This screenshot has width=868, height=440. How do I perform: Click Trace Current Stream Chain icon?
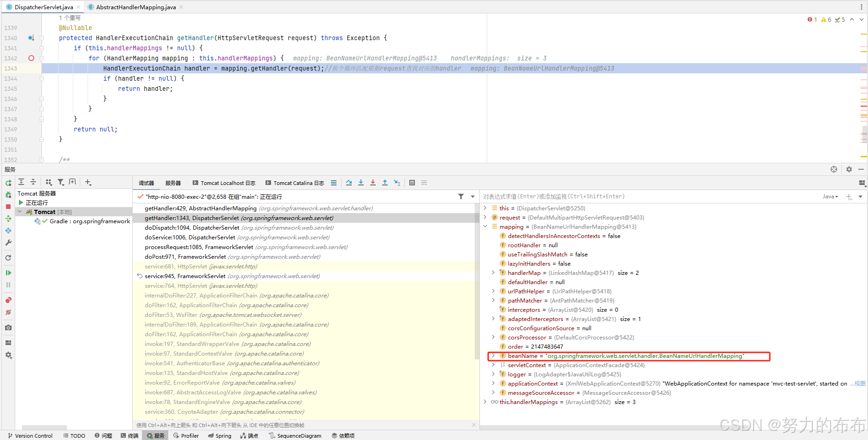click(x=424, y=183)
